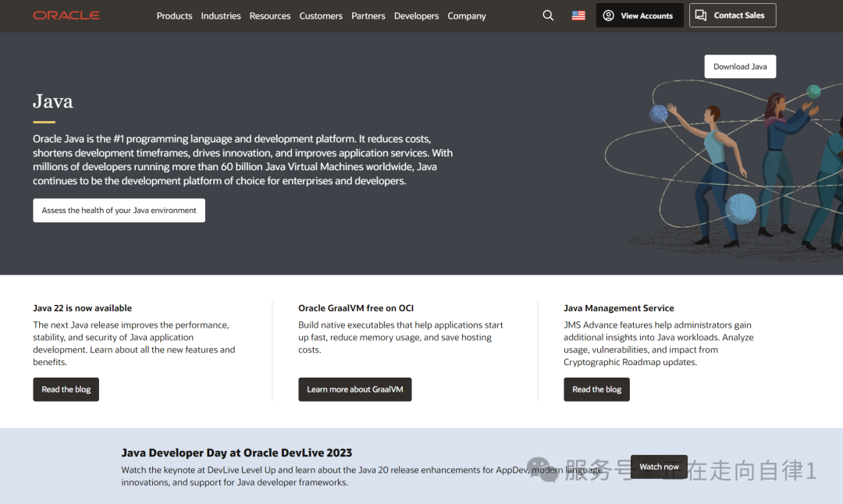Read the blog for Java Management Service
This screenshot has height=504, width=843.
click(x=597, y=389)
